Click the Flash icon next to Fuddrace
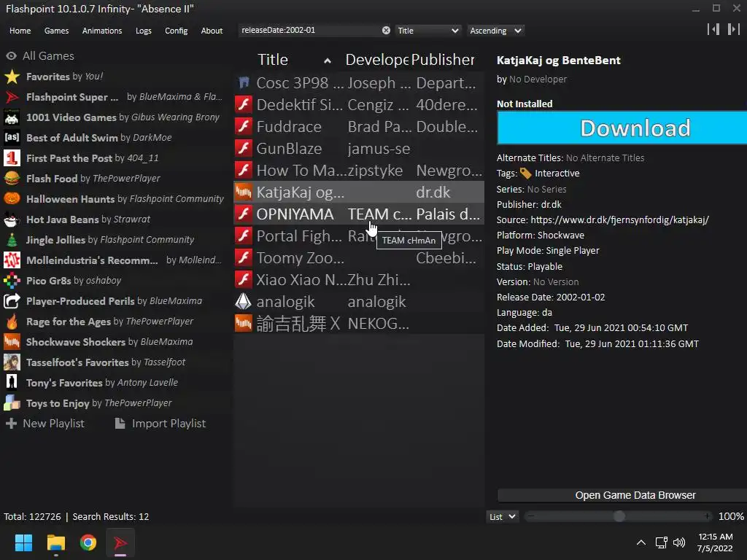The height and width of the screenshot is (560, 747). [244, 127]
